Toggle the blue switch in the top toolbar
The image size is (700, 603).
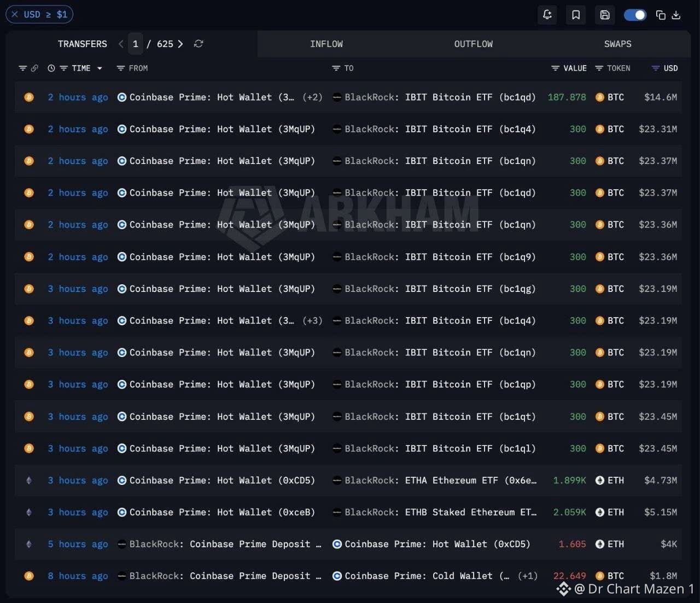635,15
